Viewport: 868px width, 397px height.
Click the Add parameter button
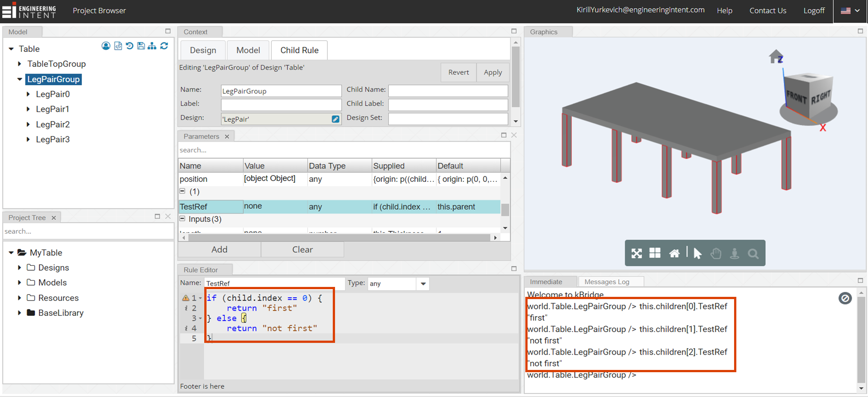[220, 249]
